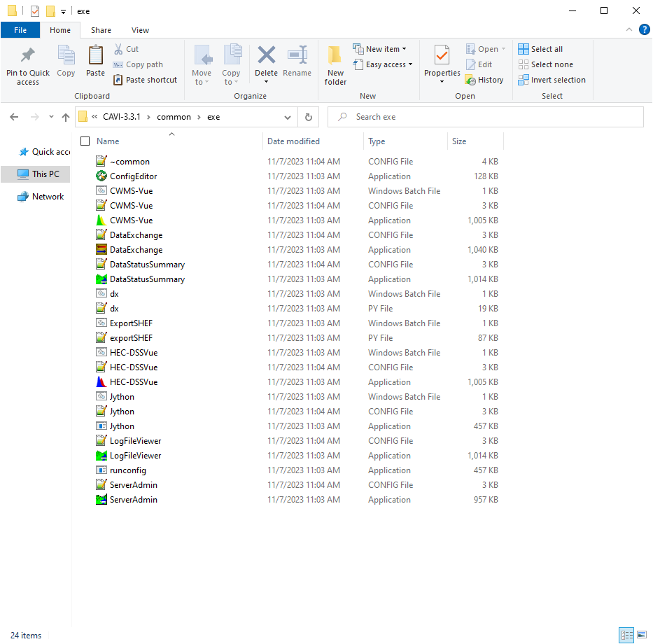Click the Edit icon in Open group
This screenshot has width=653, height=644.
click(x=470, y=64)
